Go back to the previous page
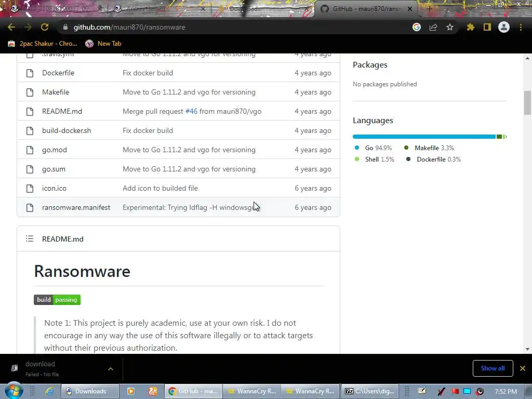The height and width of the screenshot is (399, 532). coord(11,27)
